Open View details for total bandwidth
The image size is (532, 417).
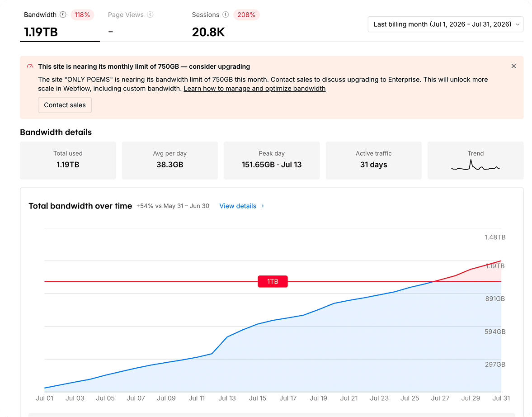(x=238, y=206)
